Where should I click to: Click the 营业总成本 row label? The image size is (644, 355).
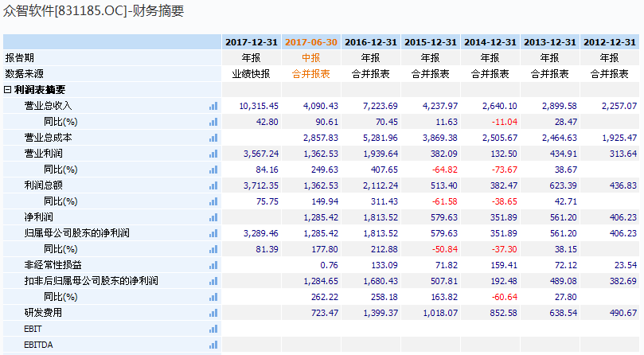(x=48, y=138)
